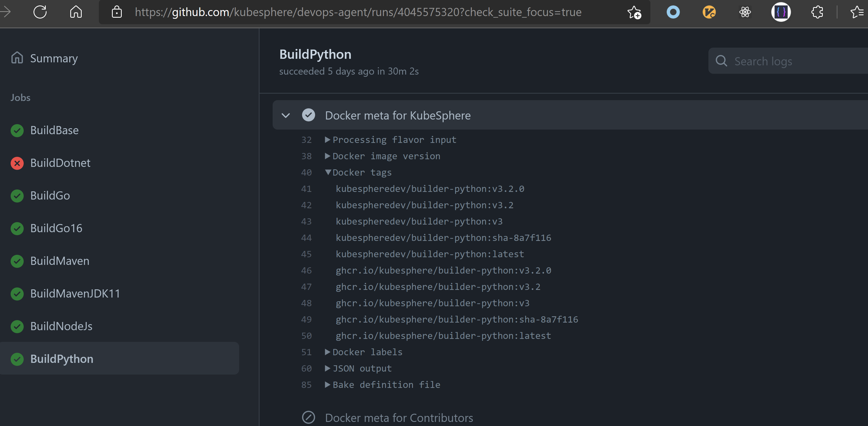The height and width of the screenshot is (426, 868).
Task: Collapse Docker meta for KubeSphere step
Action: click(x=286, y=115)
